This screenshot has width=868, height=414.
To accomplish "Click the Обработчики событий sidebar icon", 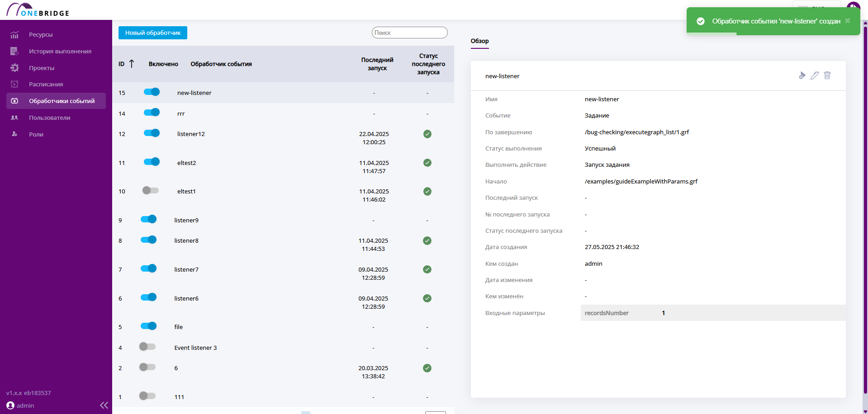I will (14, 101).
